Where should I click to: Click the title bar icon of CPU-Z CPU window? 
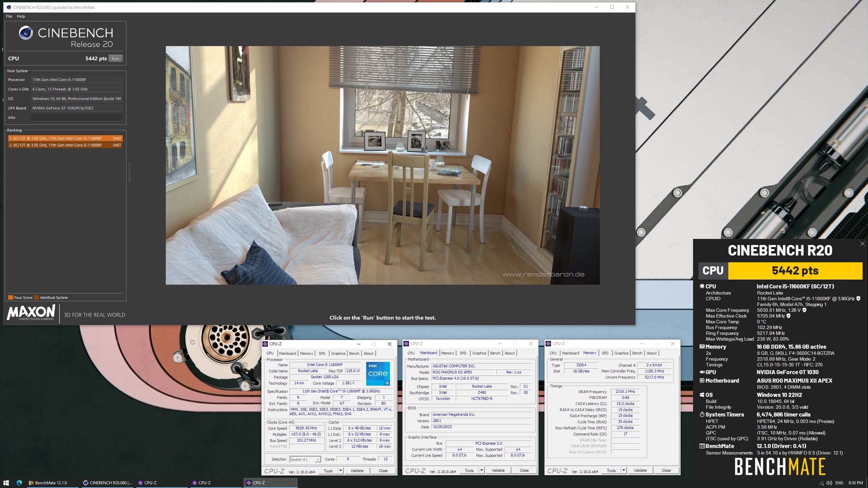[x=265, y=344]
